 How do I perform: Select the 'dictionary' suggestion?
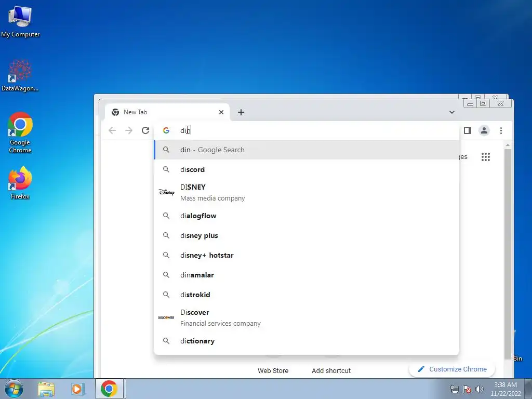[307, 341]
